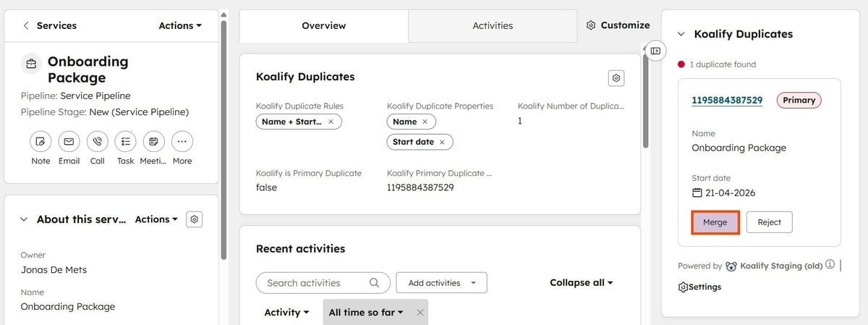Click the Note icon button
This screenshot has height=325, width=868.
coord(41,141)
